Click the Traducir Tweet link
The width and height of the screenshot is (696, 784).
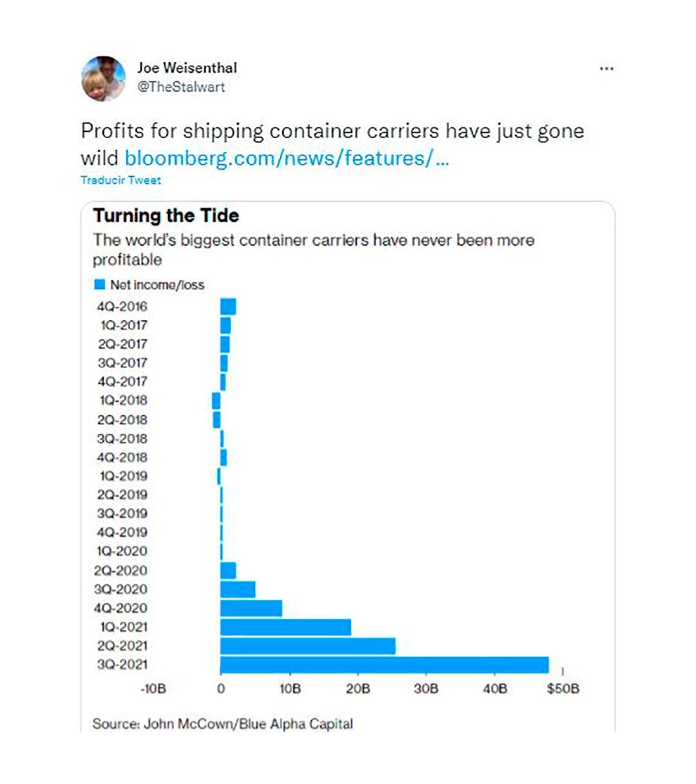pos(121,181)
